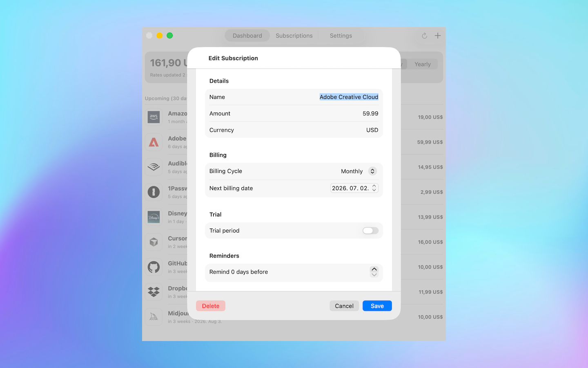Open the Settings tab

[x=341, y=36]
